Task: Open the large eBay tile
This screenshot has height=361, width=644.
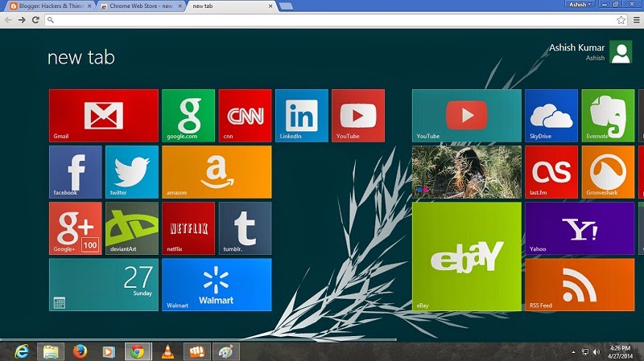Action: (467, 256)
